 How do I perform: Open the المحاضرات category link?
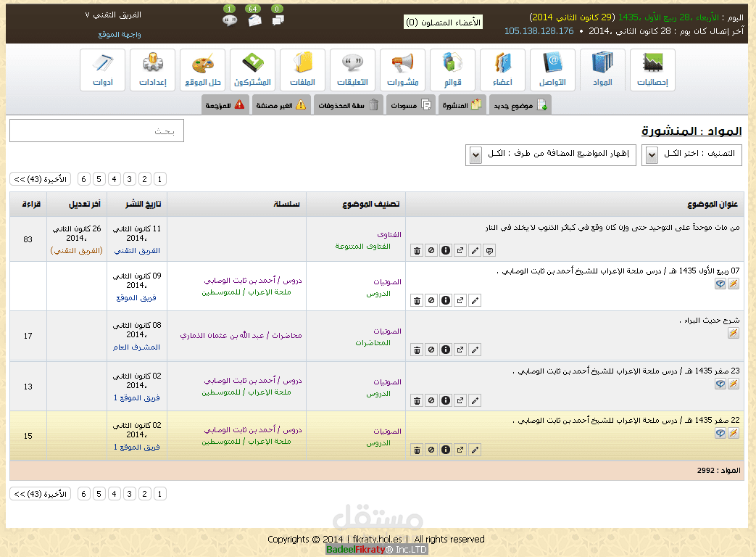(x=373, y=343)
